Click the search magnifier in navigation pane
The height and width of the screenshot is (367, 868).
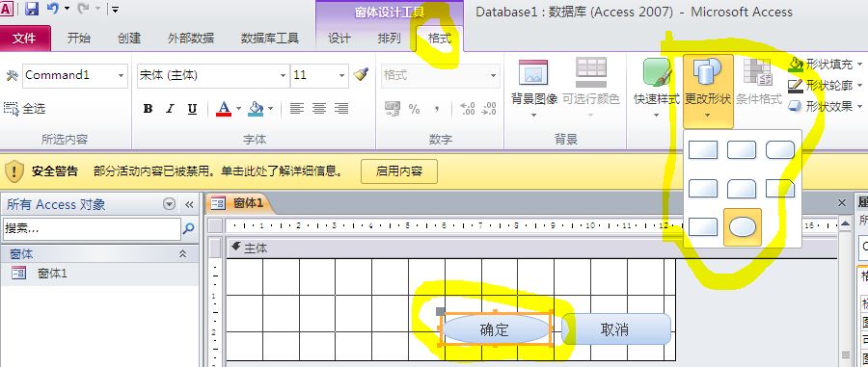[x=188, y=228]
